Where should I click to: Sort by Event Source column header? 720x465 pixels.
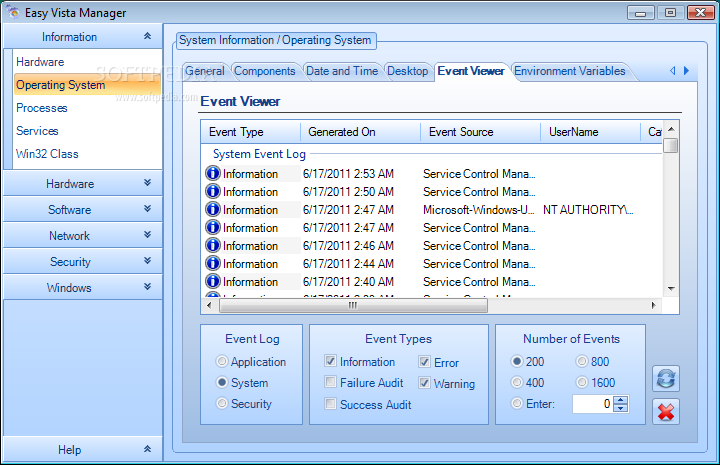[480, 132]
